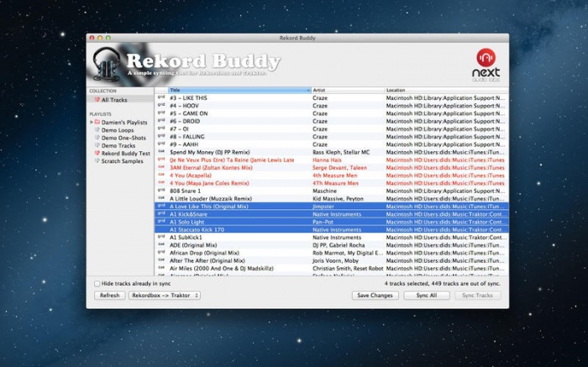
Task: Click the Sync All button
Action: click(426, 296)
